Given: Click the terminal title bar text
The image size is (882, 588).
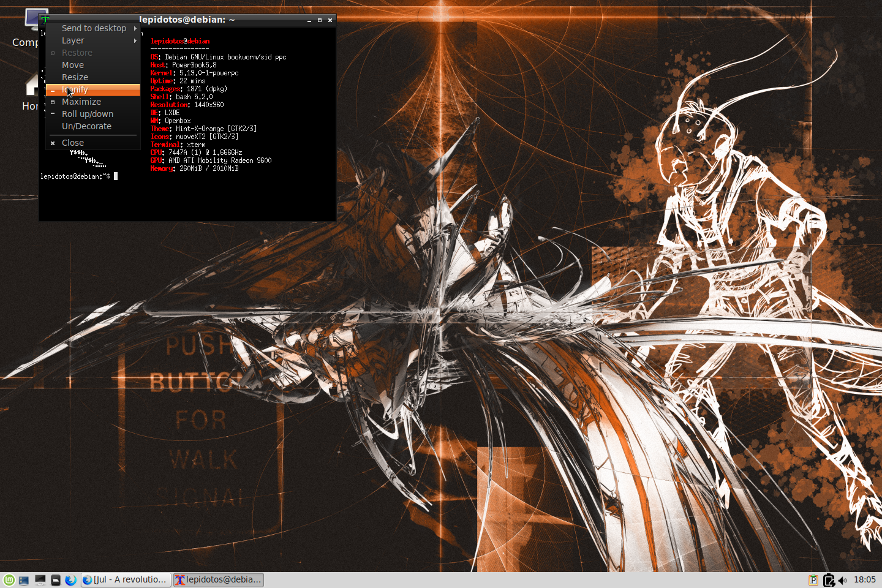Looking at the screenshot, I should coord(187,20).
